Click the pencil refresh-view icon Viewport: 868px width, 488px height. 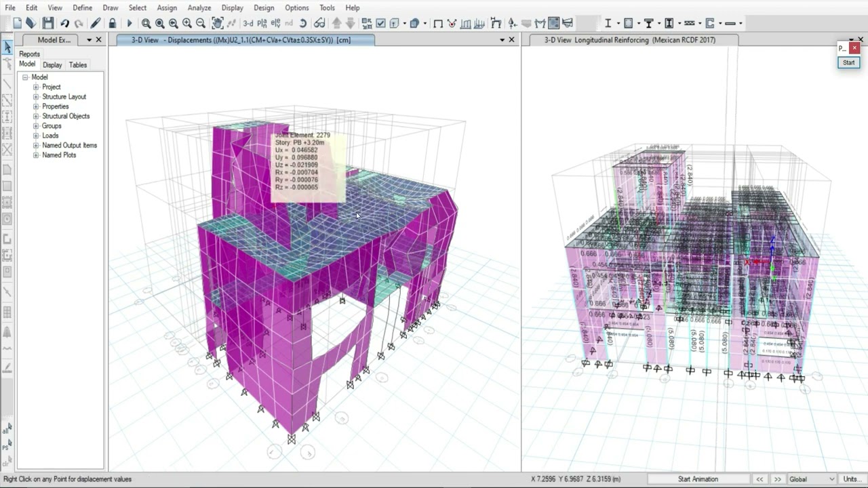tap(96, 23)
